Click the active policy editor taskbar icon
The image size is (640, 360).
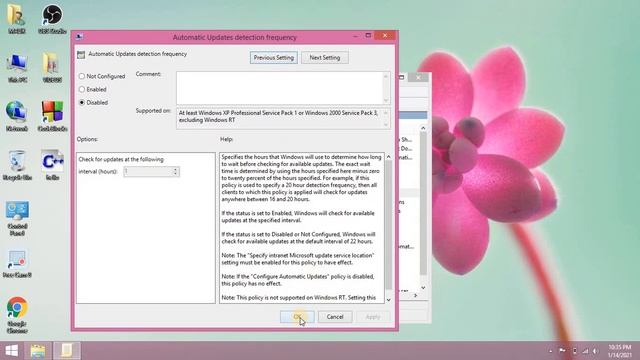tap(66, 351)
